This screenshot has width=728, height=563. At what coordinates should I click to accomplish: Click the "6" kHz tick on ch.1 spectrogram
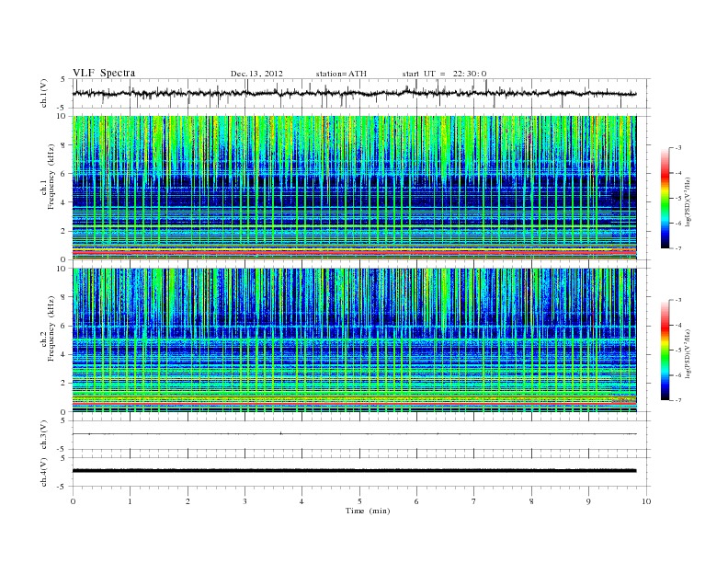click(63, 174)
